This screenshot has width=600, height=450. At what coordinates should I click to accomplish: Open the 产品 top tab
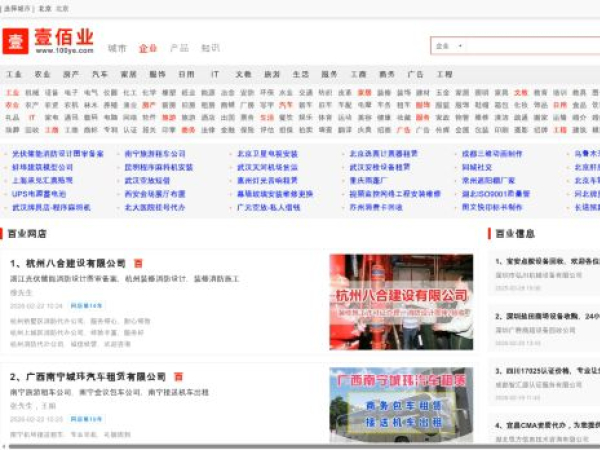click(x=179, y=48)
